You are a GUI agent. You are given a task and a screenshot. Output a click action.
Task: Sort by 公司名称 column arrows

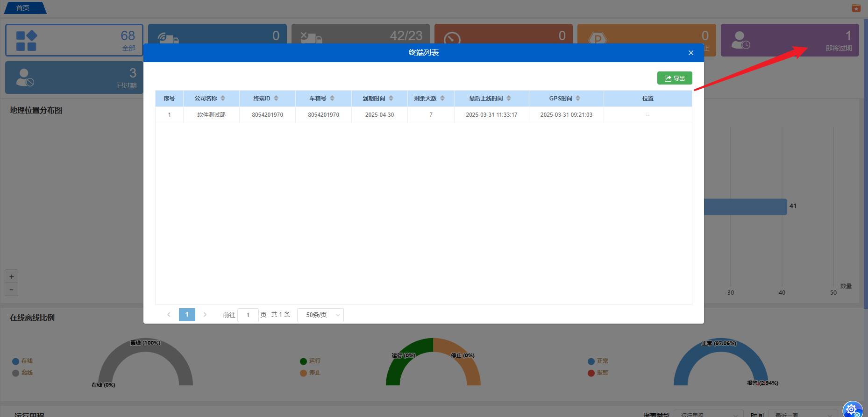[223, 99]
